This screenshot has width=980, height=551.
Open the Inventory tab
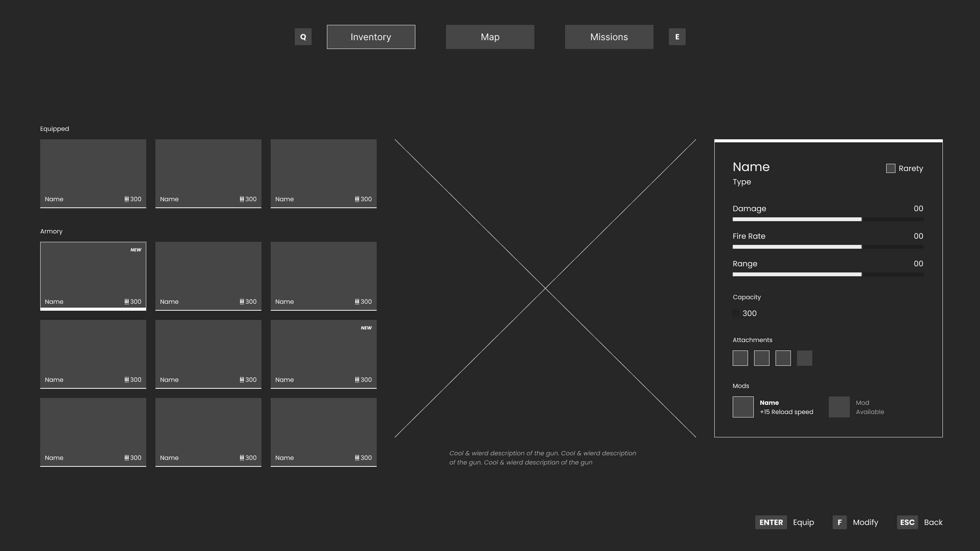(x=371, y=37)
